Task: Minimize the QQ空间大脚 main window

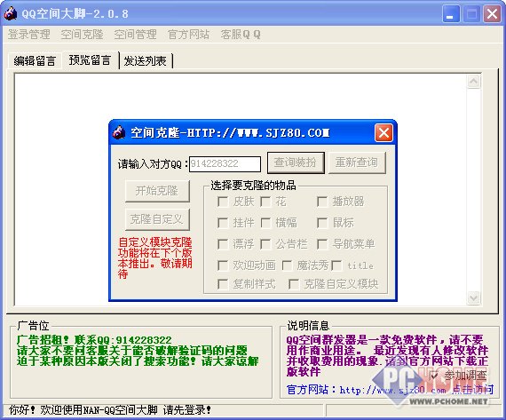Action: pos(450,14)
